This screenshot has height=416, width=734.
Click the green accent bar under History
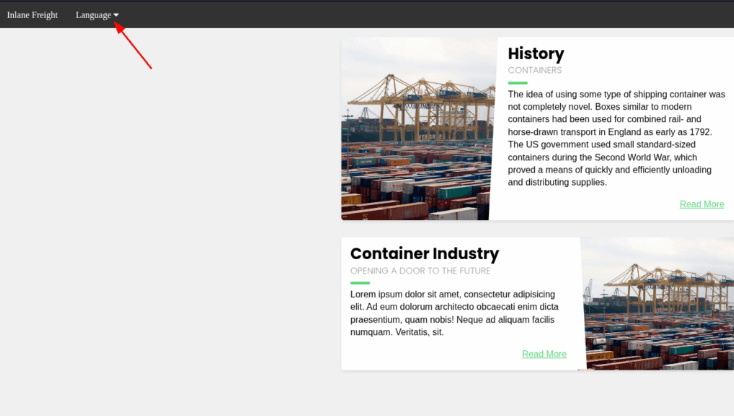[x=517, y=83]
